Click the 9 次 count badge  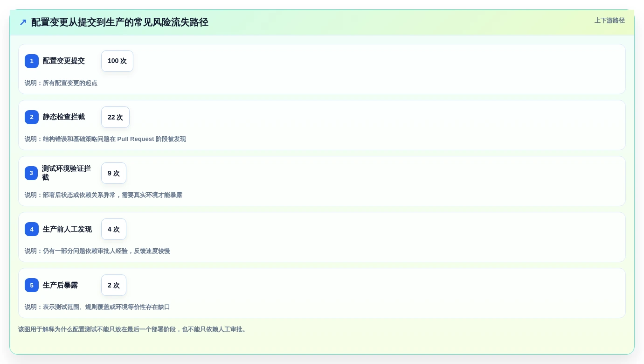[x=114, y=173]
